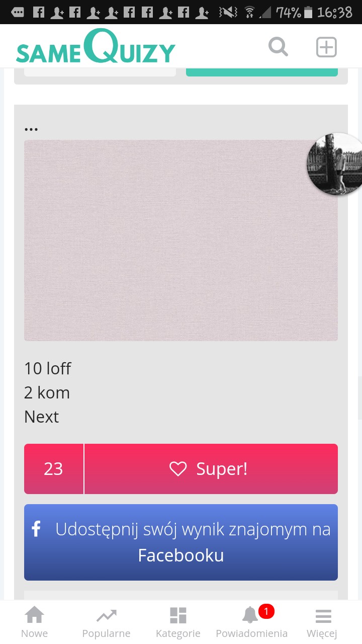Open the circular author profile picture

point(335,164)
